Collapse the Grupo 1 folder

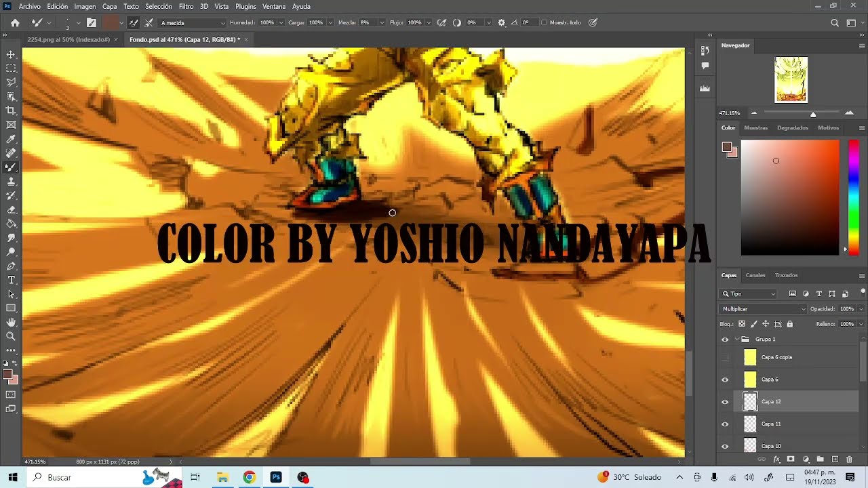(x=737, y=340)
